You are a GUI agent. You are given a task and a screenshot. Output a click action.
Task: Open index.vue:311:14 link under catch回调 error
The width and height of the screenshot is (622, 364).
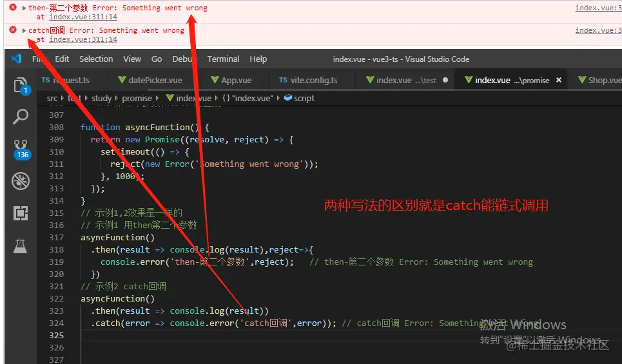click(x=83, y=39)
